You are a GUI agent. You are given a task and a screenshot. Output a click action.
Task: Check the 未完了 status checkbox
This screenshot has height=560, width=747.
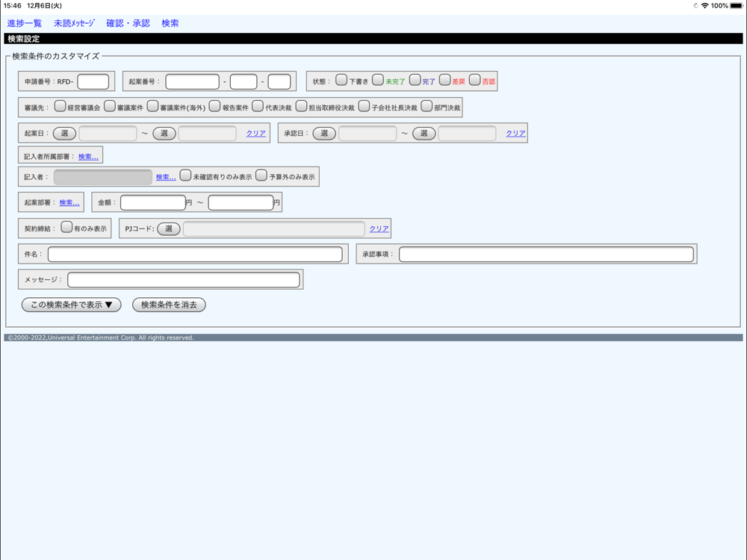click(x=378, y=80)
